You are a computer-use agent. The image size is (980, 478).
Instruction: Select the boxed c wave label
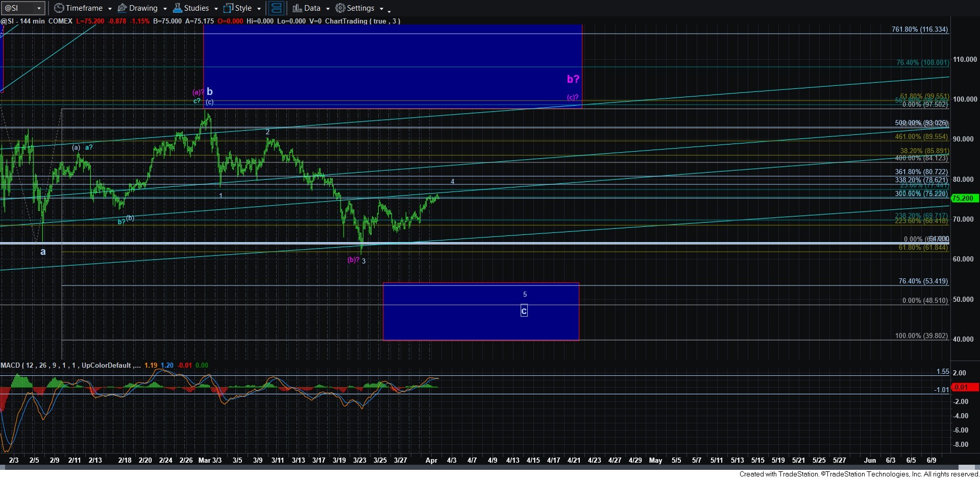(x=524, y=310)
